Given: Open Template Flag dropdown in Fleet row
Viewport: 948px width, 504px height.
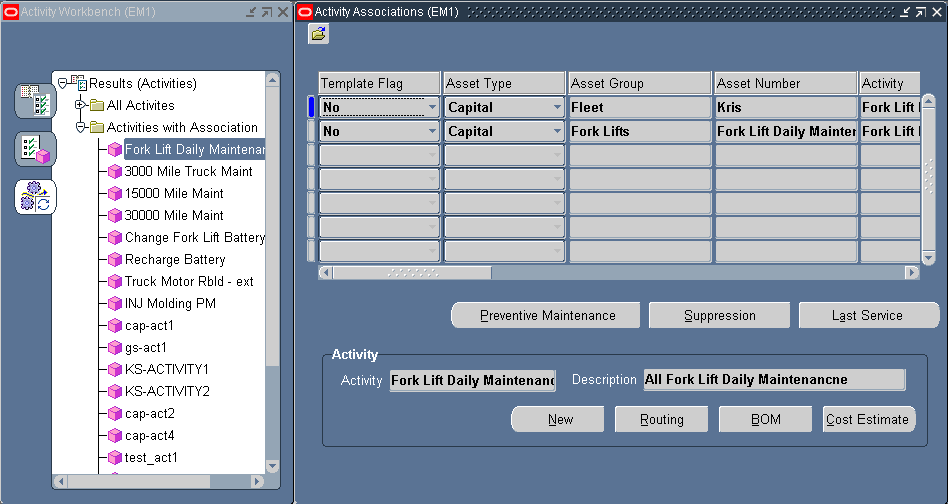Looking at the screenshot, I should pos(432,108).
